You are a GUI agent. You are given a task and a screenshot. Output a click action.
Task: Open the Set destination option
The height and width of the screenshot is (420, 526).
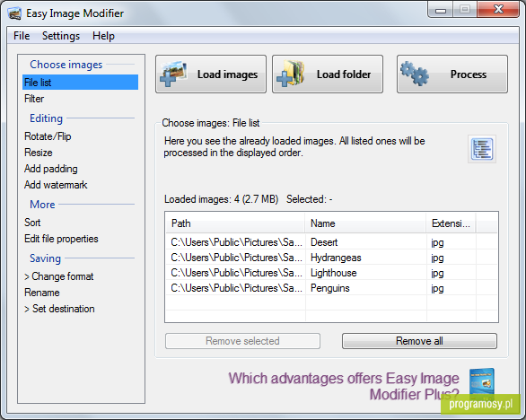click(x=59, y=309)
